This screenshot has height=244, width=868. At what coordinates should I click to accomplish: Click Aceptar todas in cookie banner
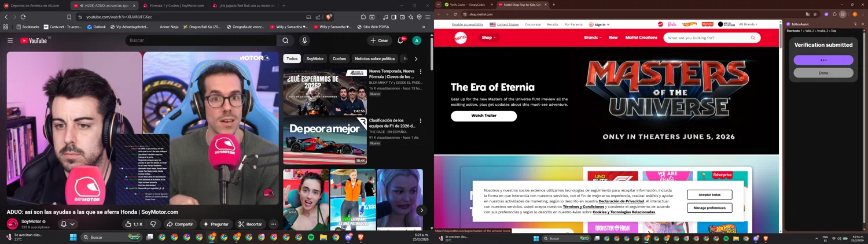(709, 195)
